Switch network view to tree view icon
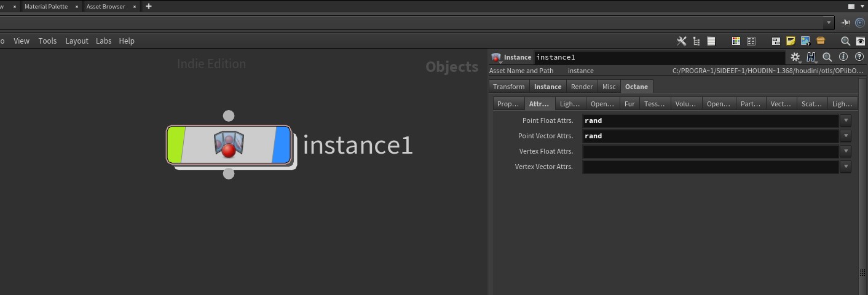This screenshot has width=868, height=295. coord(696,41)
